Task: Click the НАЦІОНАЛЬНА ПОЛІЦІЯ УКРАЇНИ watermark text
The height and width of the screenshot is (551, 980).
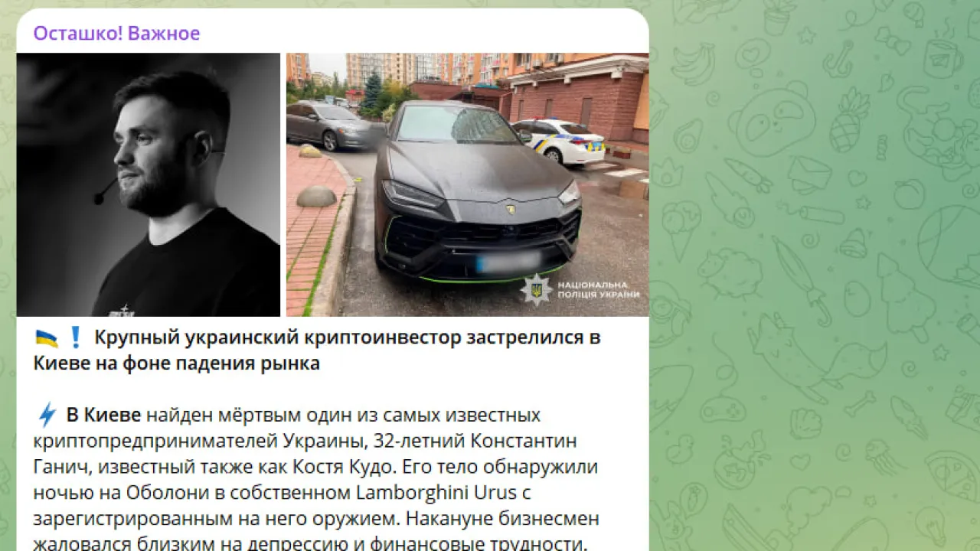Action: [598, 290]
